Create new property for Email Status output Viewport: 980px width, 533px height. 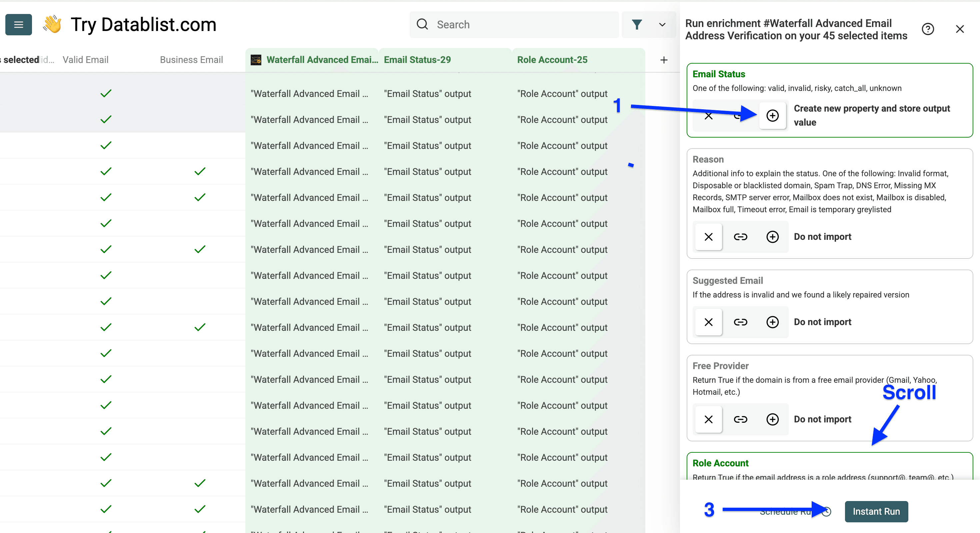click(773, 116)
